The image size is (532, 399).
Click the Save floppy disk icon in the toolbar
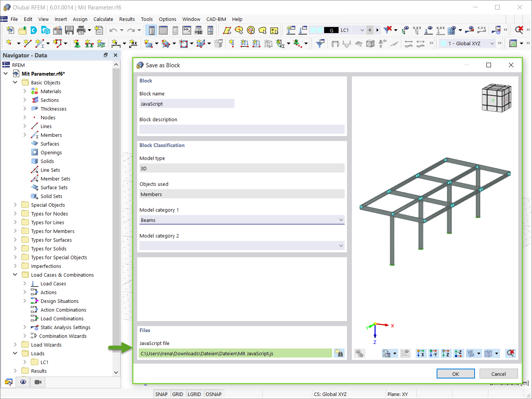[69, 30]
